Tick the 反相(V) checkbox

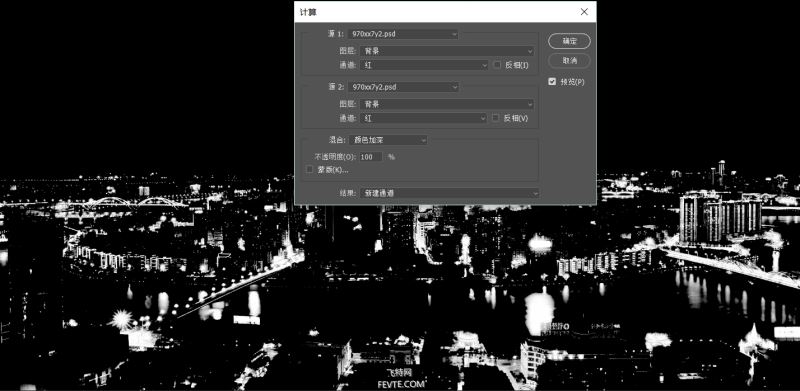[x=495, y=118]
